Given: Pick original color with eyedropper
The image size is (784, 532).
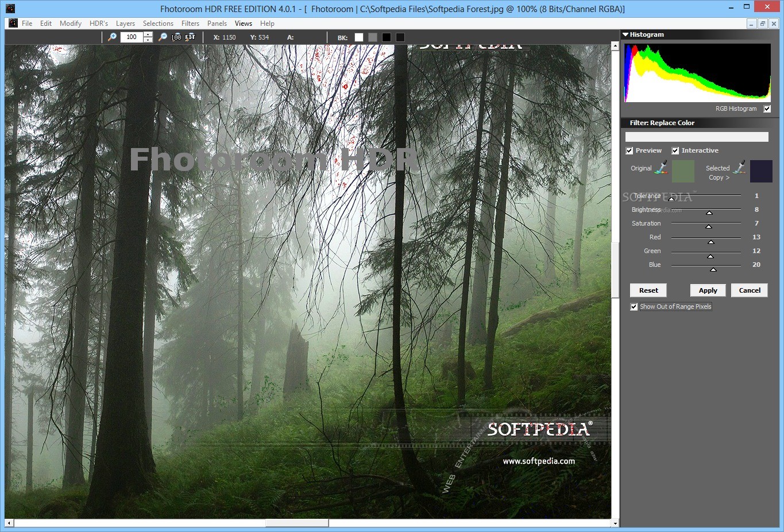Looking at the screenshot, I should click(662, 168).
